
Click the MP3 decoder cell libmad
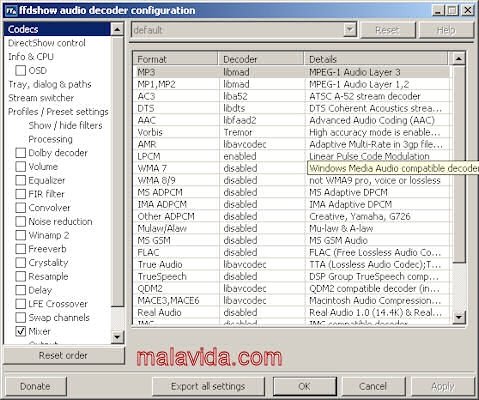[x=262, y=72]
